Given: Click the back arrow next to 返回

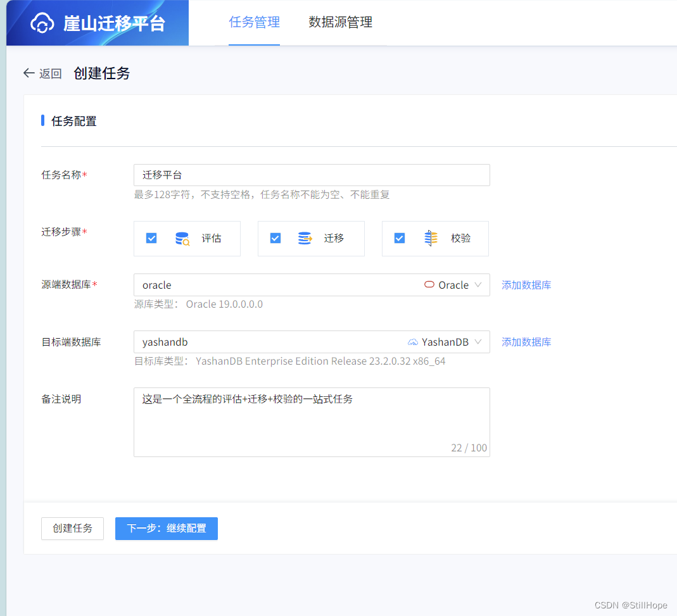Looking at the screenshot, I should point(29,73).
